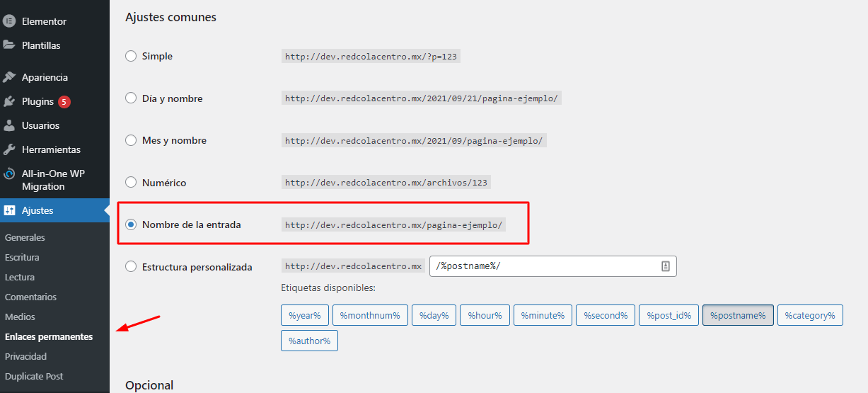868x393 pixels.
Task: Click the Etiquetas disponibles label
Action: [328, 288]
